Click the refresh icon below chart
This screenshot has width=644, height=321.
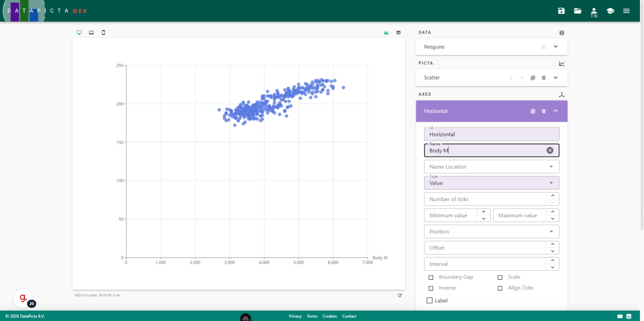point(399,295)
